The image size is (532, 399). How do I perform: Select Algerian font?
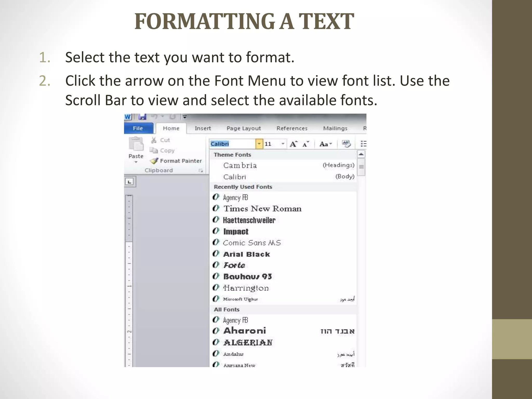[283, 342]
